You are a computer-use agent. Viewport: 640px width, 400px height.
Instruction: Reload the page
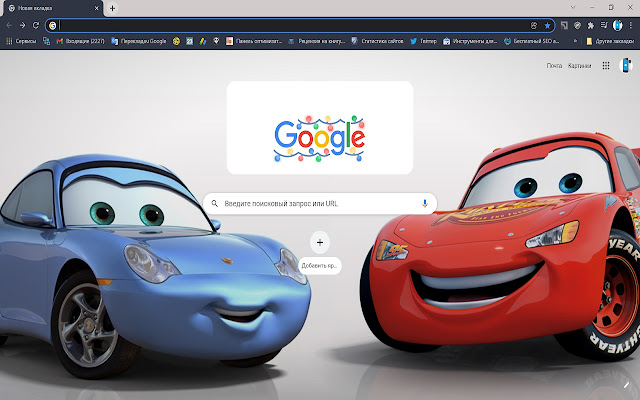(x=36, y=25)
